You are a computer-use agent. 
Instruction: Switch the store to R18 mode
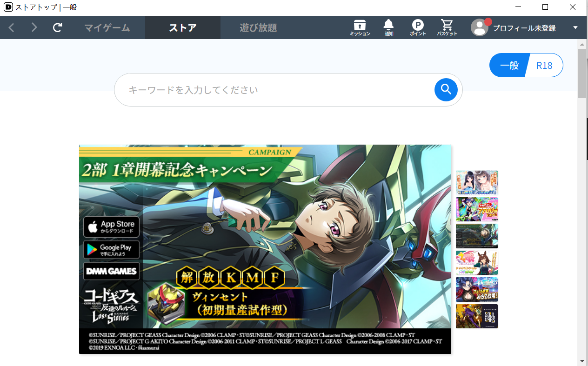pyautogui.click(x=544, y=66)
